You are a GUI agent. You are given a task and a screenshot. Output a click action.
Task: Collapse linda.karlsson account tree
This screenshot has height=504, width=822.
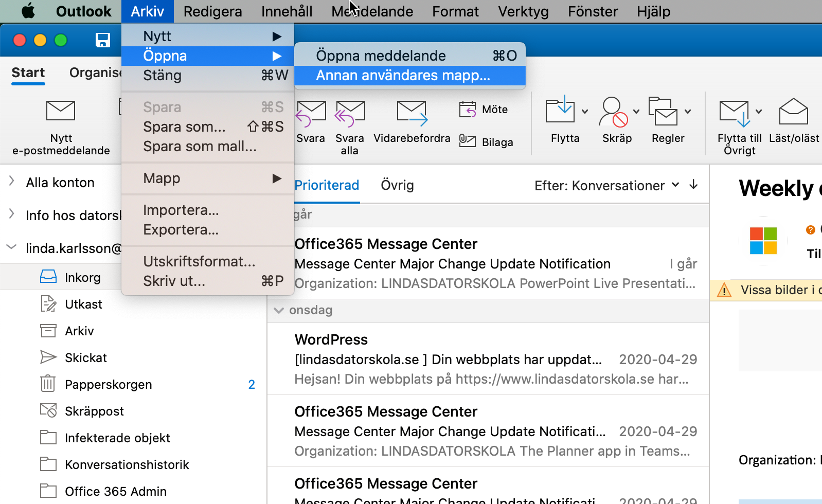(x=11, y=247)
